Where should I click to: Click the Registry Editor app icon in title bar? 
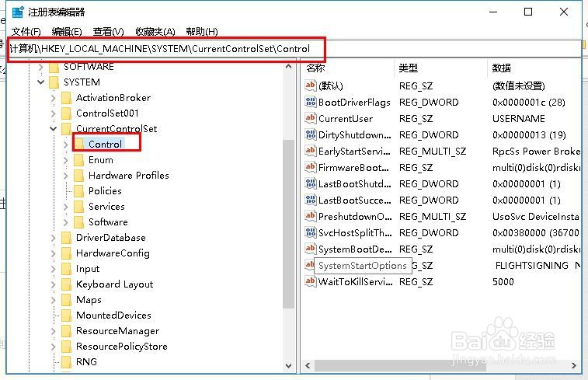18,12
